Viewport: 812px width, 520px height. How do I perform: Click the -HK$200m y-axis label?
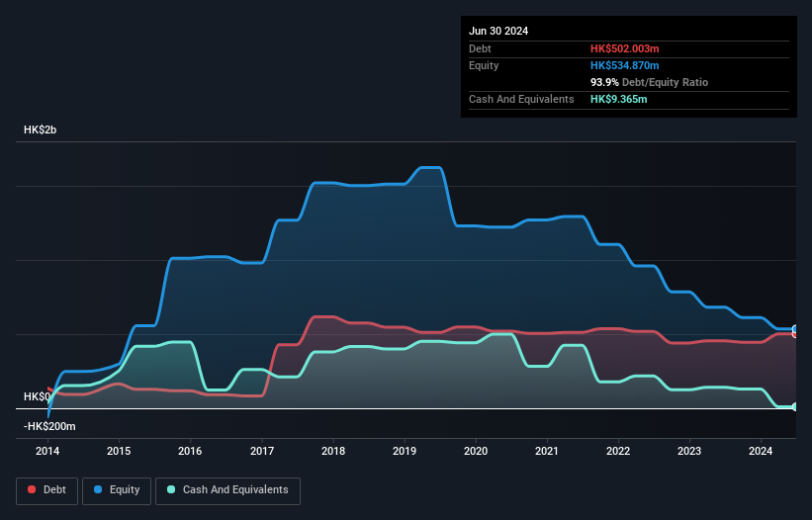[49, 426]
